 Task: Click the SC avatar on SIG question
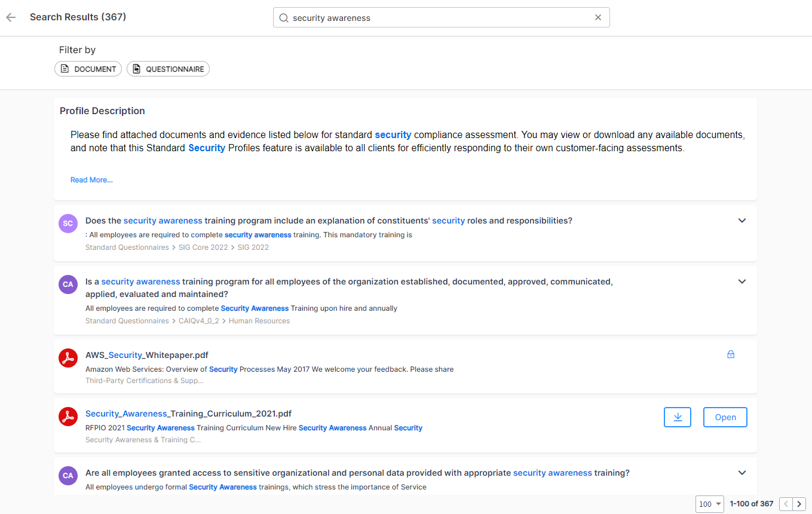point(68,224)
